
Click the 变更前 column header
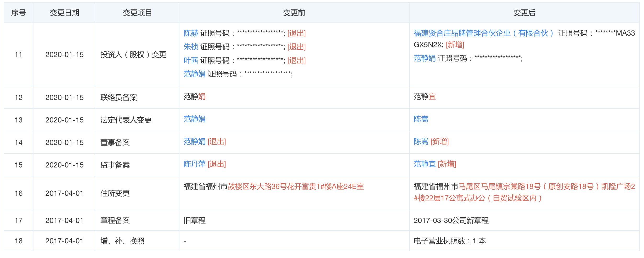pyautogui.click(x=294, y=13)
